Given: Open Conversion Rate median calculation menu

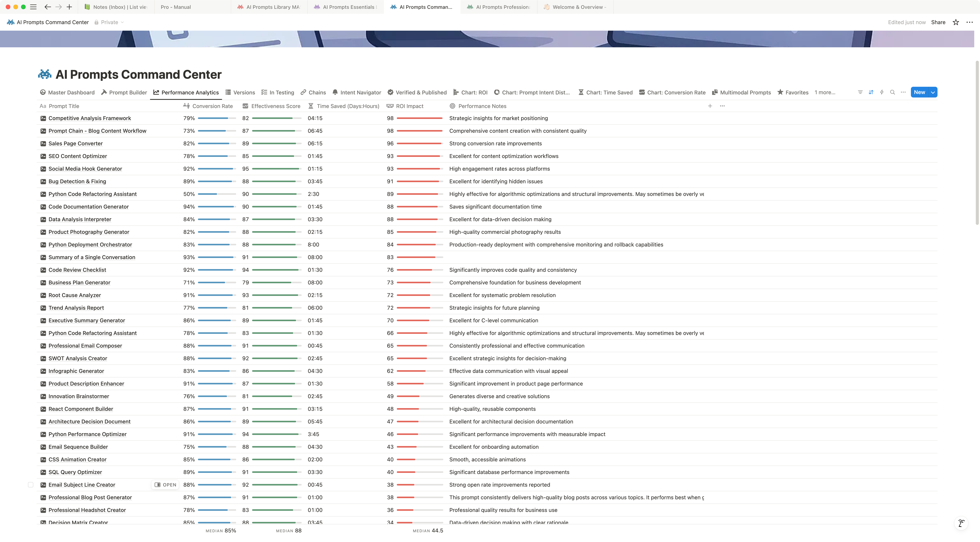Looking at the screenshot, I should [221, 531].
